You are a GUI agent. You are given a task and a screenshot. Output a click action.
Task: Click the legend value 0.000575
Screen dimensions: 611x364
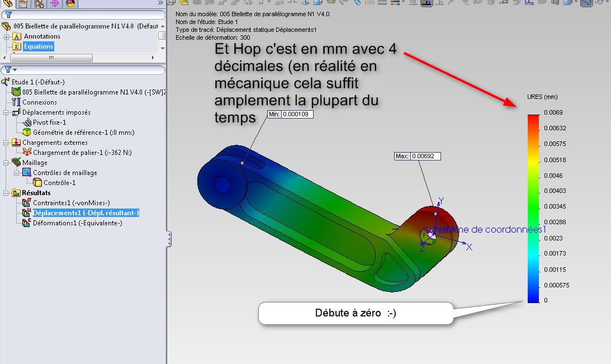click(556, 285)
